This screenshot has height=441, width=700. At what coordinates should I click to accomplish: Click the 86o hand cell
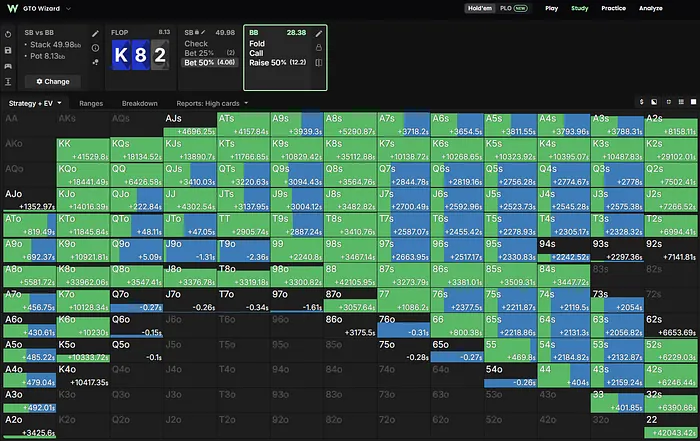350,325
